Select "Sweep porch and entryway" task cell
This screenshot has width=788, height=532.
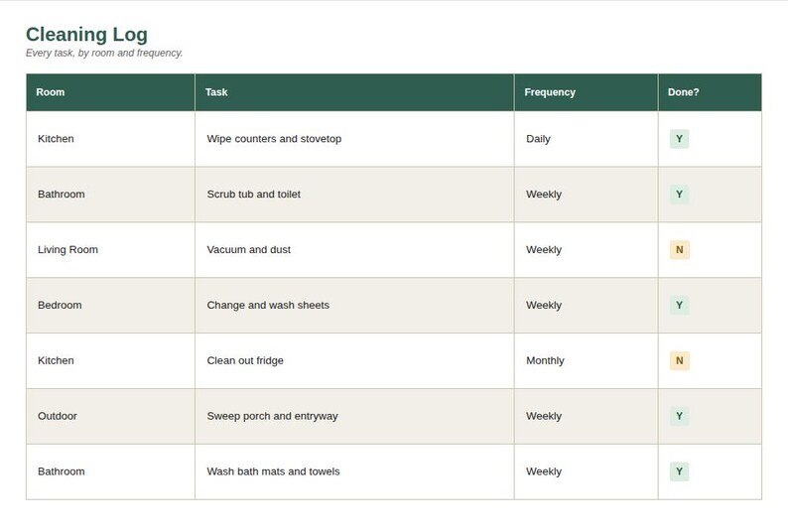click(x=354, y=416)
